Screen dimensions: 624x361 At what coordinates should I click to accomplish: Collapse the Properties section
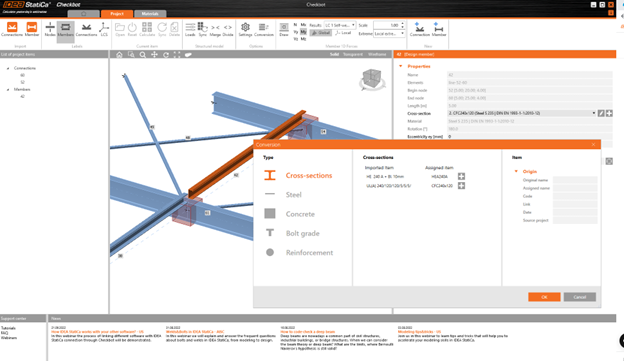pos(401,66)
